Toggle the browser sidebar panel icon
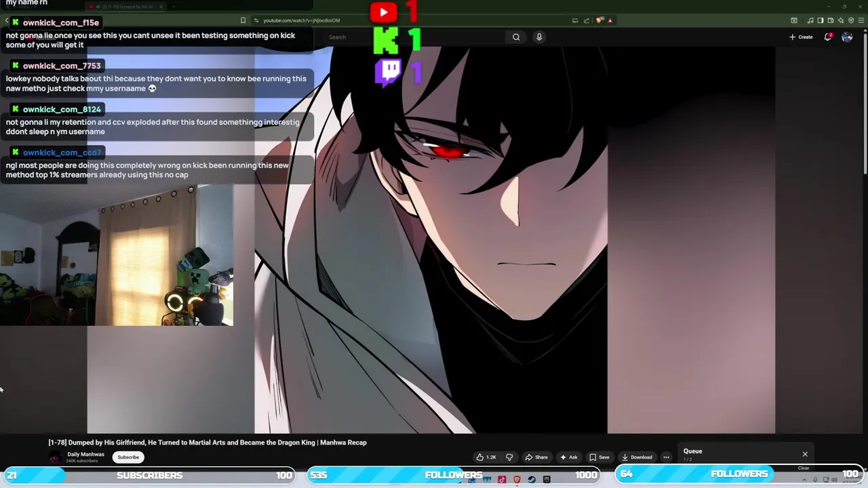868x488 pixels. pyautogui.click(x=821, y=20)
